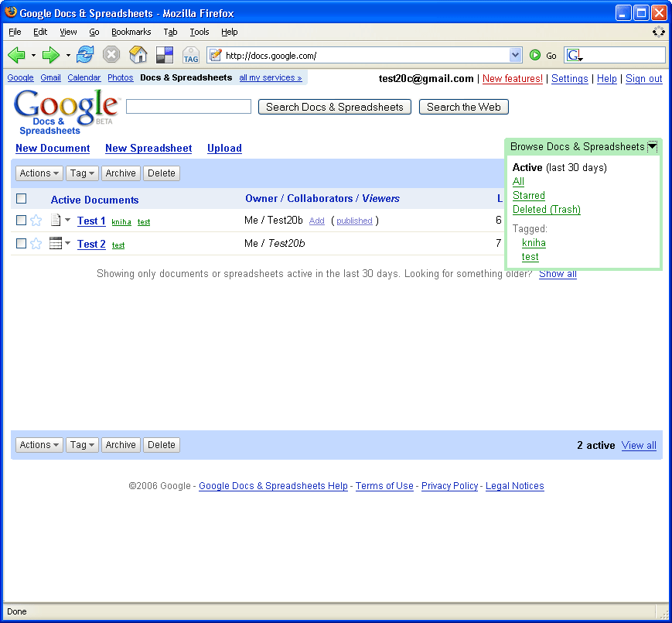Click the grey Stop loading icon
The width and height of the screenshot is (672, 623).
111,55
